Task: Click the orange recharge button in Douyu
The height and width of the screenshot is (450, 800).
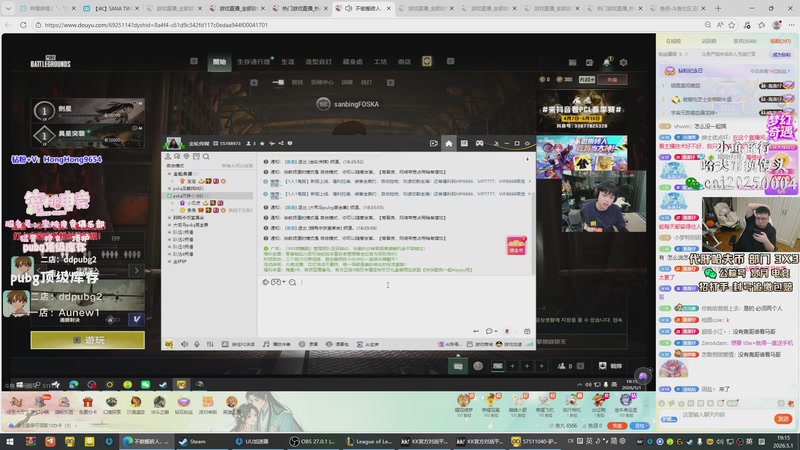Action: coord(617,426)
